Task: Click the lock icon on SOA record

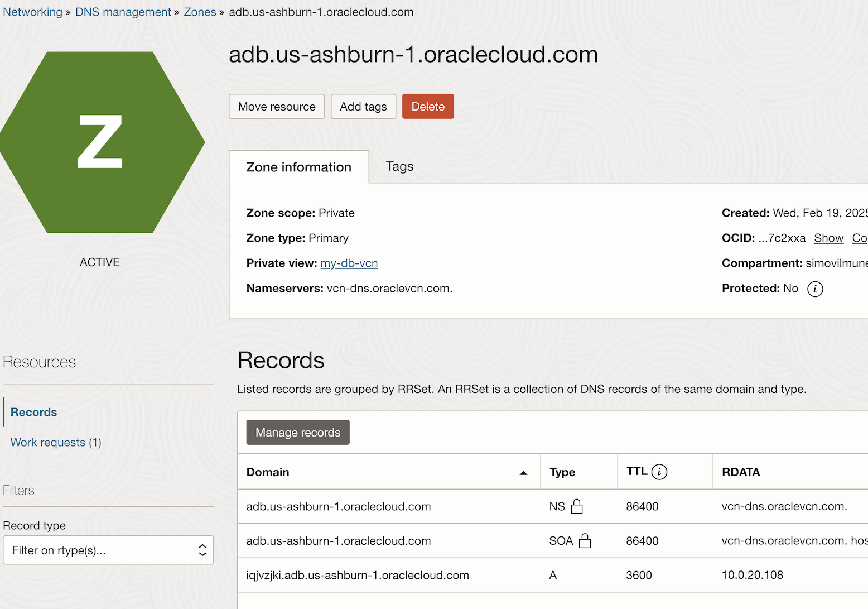Action: 585,540
